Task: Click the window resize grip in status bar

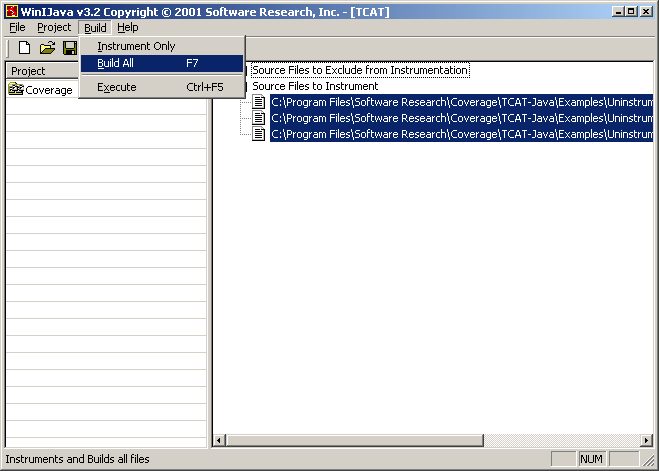Action: tap(649, 460)
